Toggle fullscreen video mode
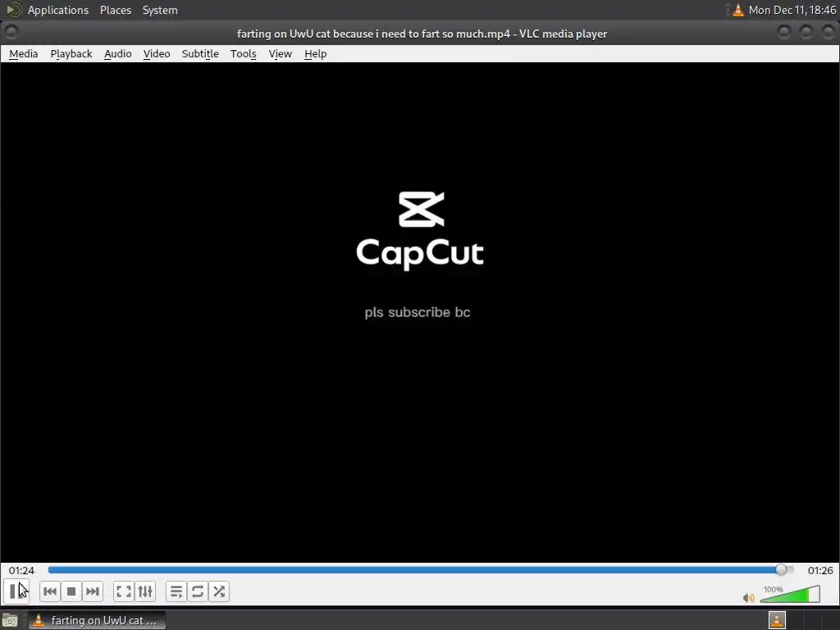This screenshot has width=840, height=630. [x=124, y=591]
